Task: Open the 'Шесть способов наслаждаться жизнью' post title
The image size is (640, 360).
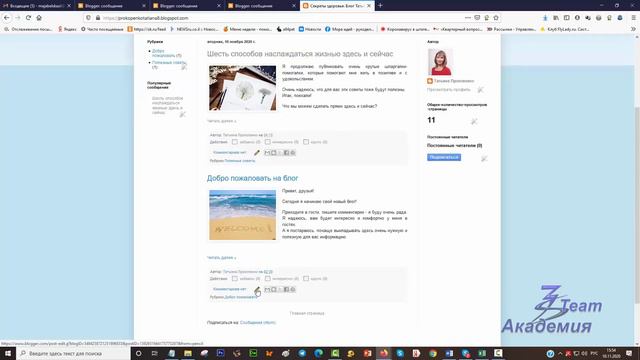Action: click(300, 54)
